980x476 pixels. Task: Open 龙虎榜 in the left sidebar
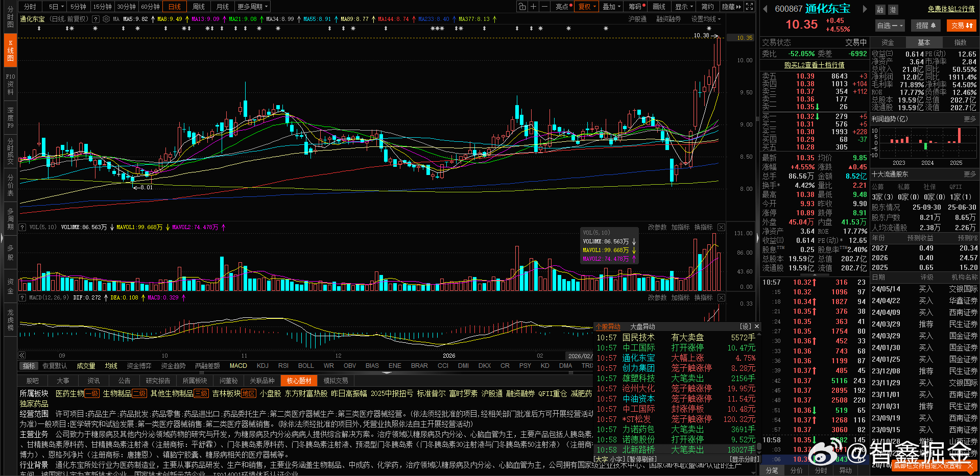(10, 319)
